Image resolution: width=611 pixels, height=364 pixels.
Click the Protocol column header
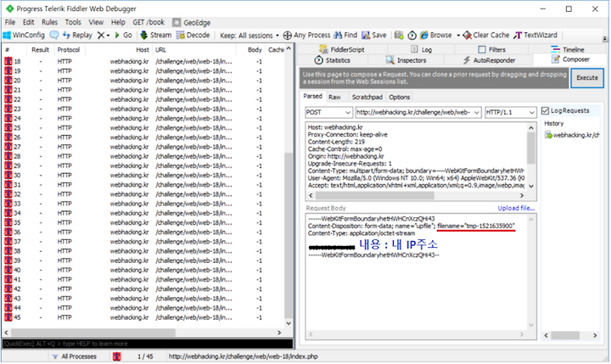tap(69, 50)
